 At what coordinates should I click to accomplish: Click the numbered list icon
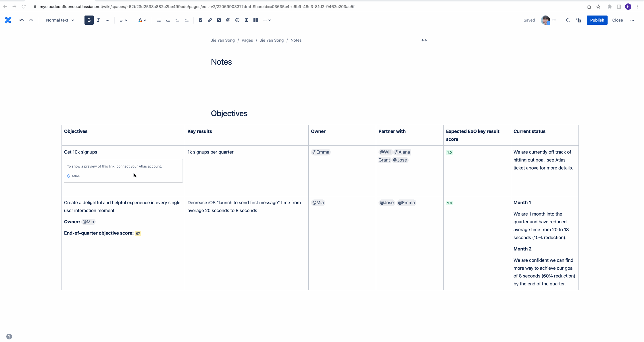168,20
